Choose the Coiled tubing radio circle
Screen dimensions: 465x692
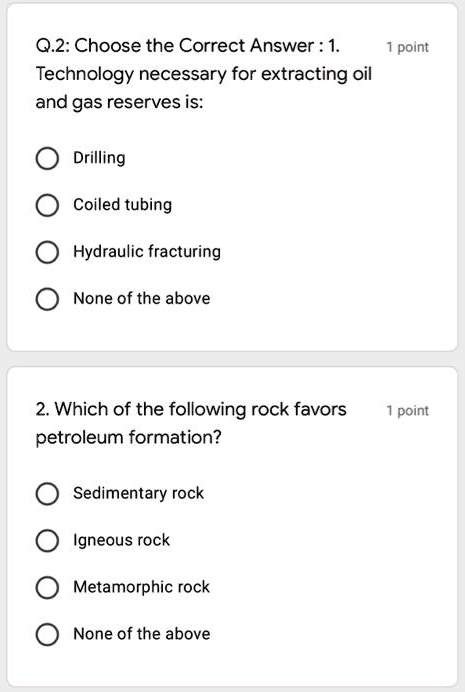point(47,205)
